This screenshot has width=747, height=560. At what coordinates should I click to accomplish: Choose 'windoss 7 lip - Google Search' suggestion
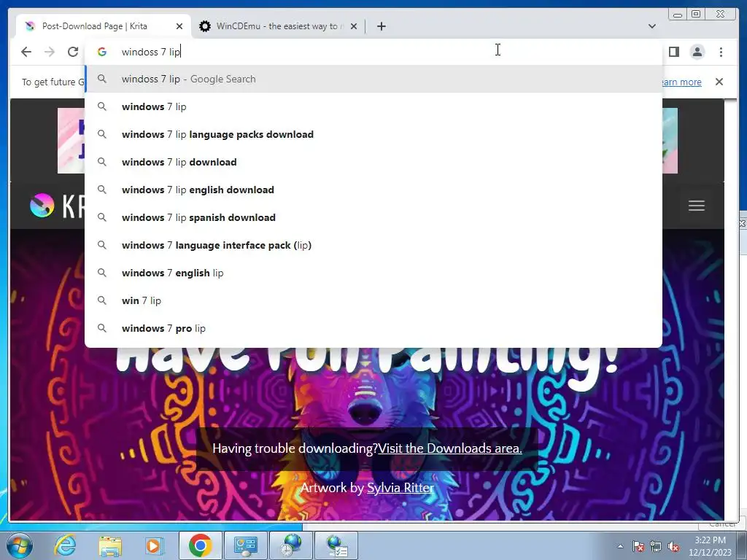click(373, 79)
